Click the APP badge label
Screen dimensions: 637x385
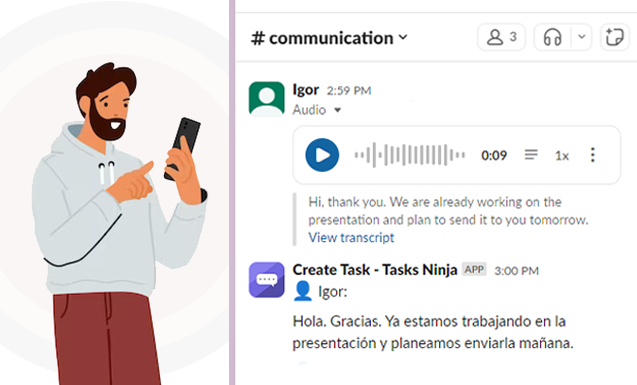click(x=474, y=270)
